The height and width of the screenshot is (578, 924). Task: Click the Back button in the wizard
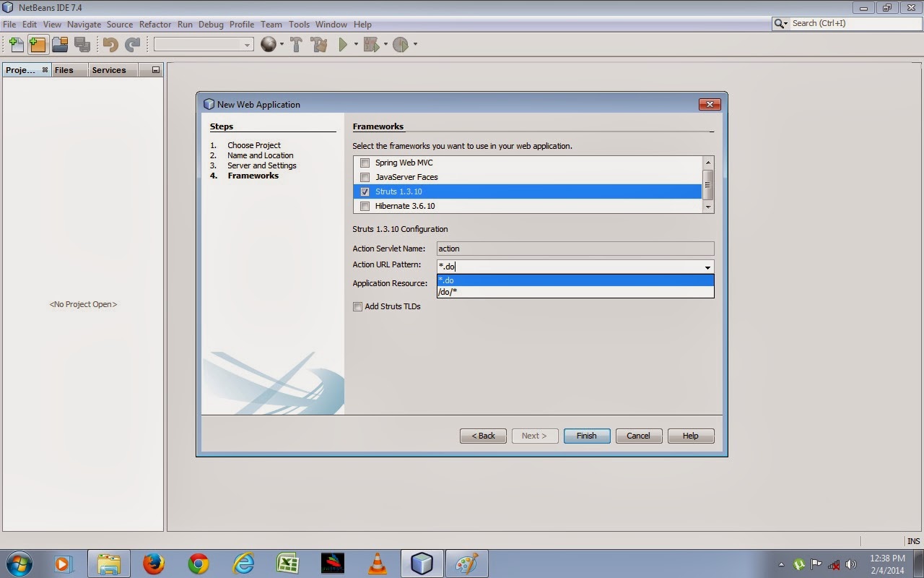[x=484, y=436]
